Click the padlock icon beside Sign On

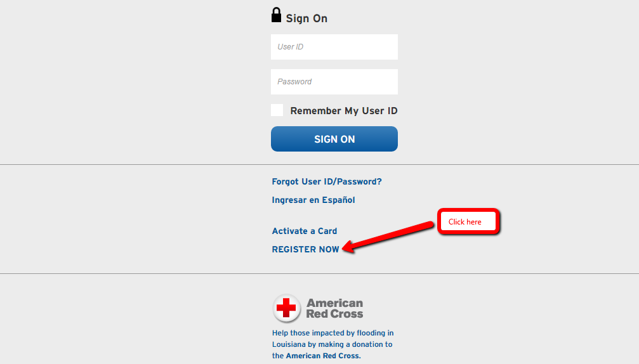pyautogui.click(x=276, y=15)
